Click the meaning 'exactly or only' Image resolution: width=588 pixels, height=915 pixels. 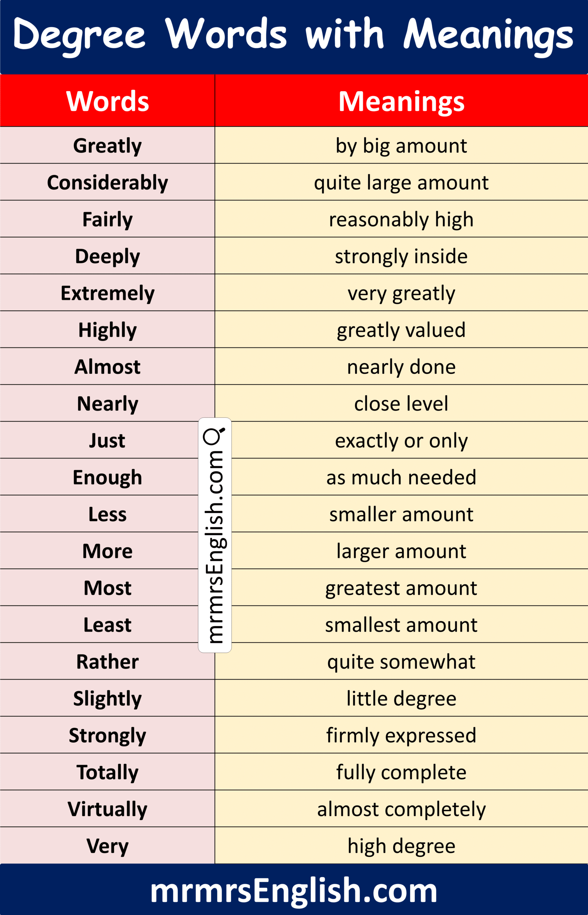coord(401,440)
